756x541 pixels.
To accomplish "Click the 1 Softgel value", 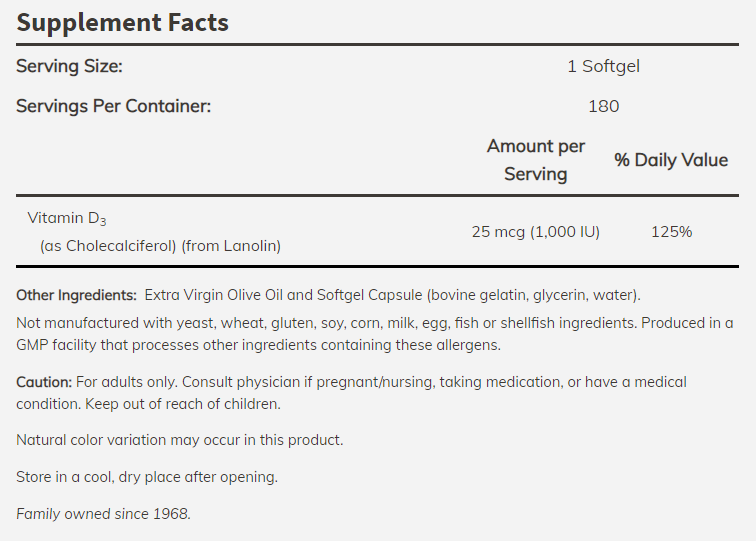I will (x=603, y=67).
